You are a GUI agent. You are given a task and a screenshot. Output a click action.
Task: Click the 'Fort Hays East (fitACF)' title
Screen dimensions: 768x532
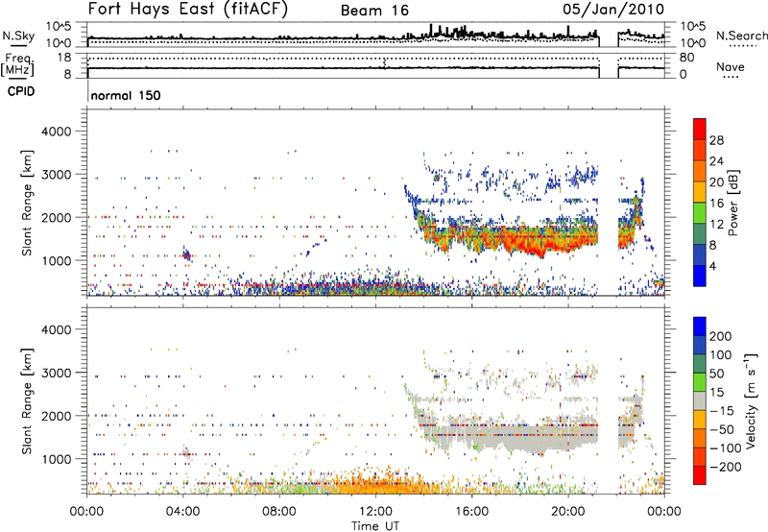tap(188, 9)
